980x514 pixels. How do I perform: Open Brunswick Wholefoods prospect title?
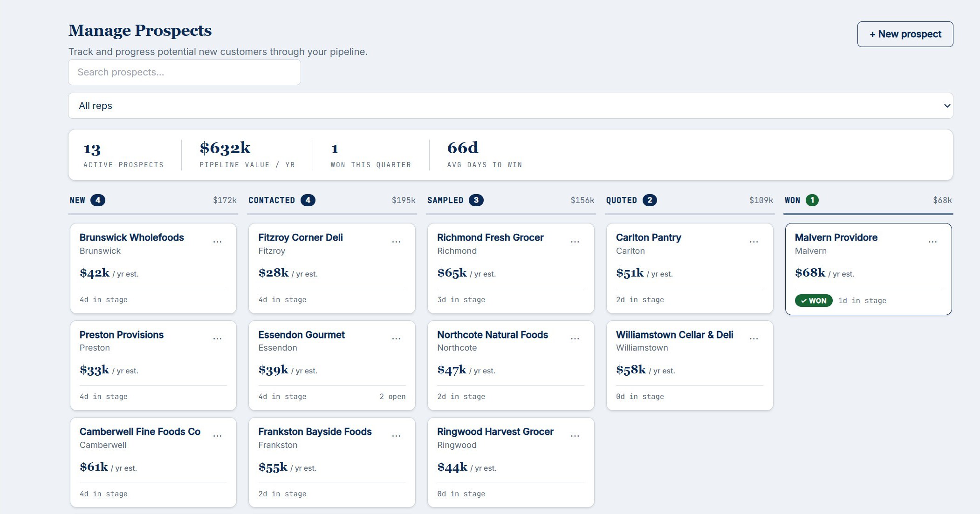[x=132, y=237]
